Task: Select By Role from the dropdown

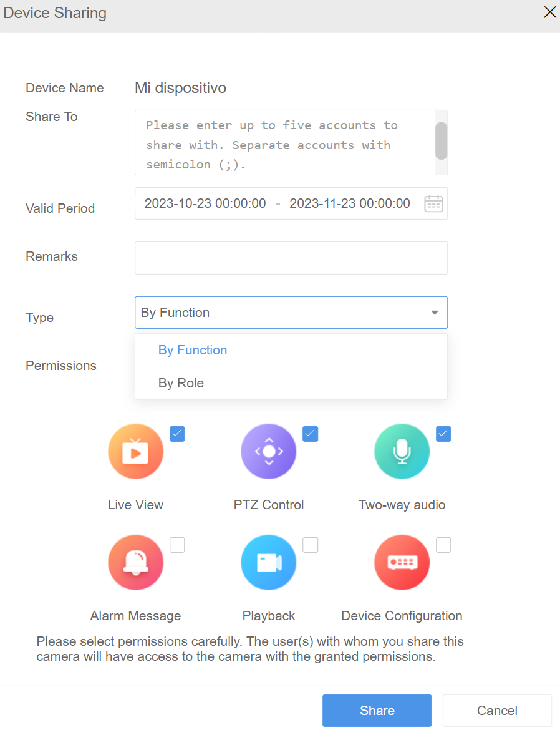Action: [181, 382]
